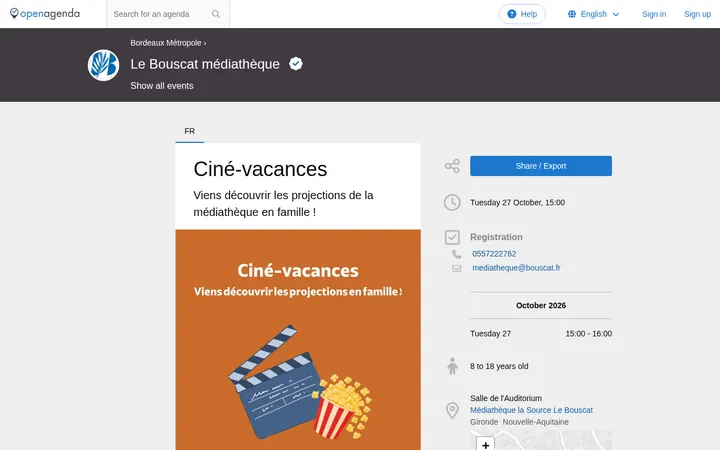Click the phone icon
The image size is (720, 450).
[456, 254]
